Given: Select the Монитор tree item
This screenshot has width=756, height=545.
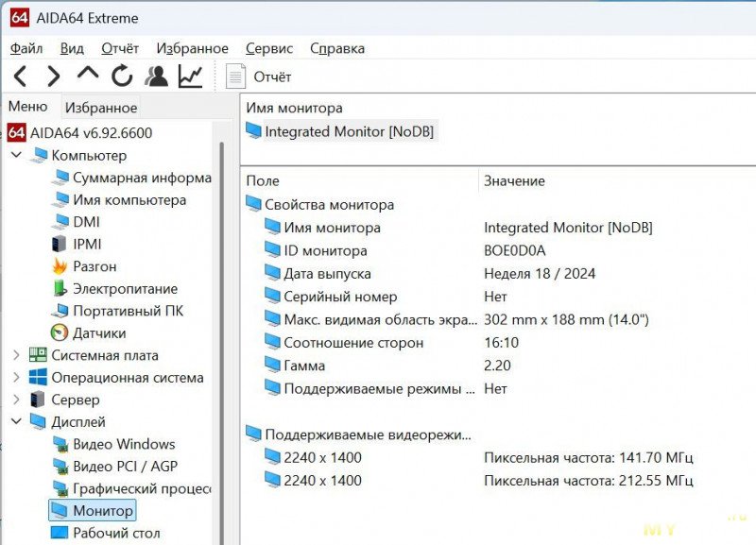Looking at the screenshot, I should 93,510.
